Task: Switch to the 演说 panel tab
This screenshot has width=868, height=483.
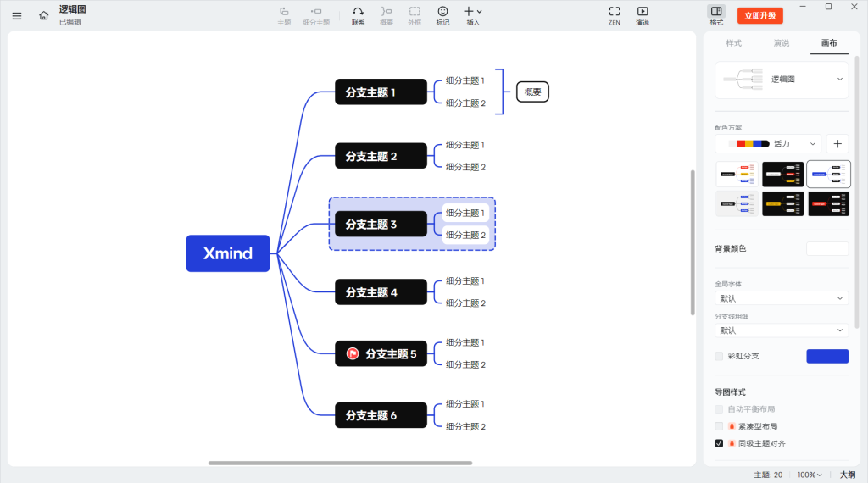Action: (781, 43)
